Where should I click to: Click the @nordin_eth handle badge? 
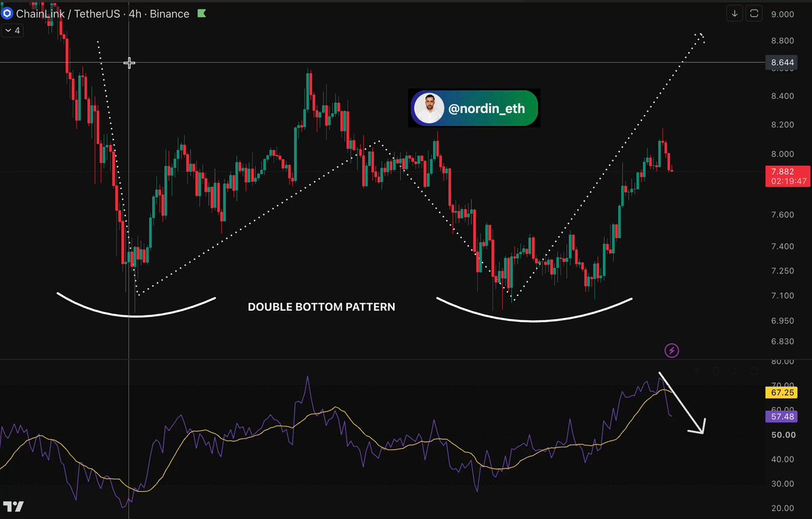coord(474,108)
